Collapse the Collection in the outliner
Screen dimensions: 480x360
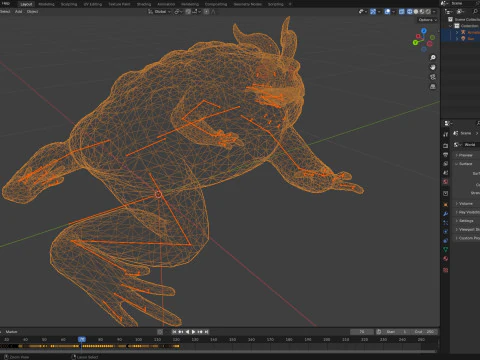451,26
